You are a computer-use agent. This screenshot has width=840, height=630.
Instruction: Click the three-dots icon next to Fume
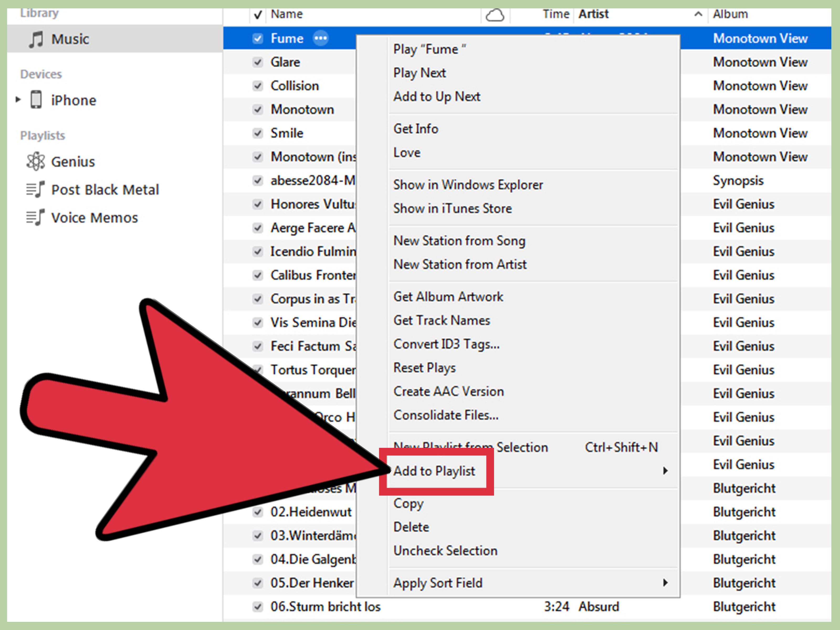coord(321,38)
